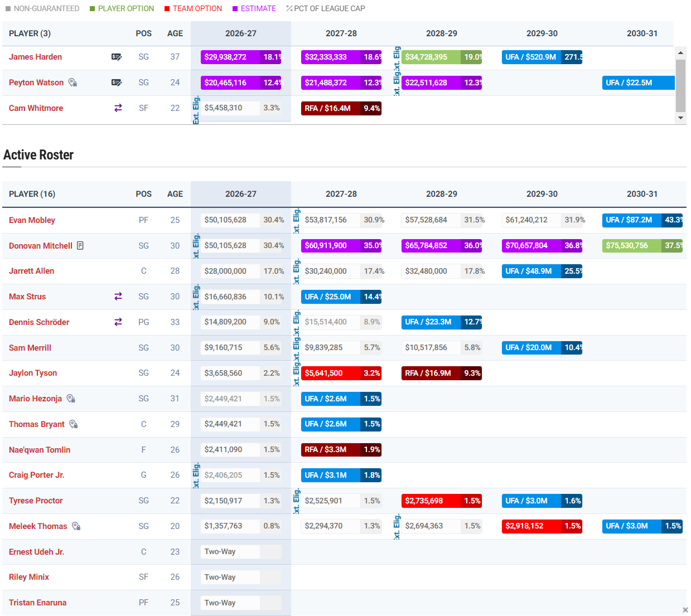The height and width of the screenshot is (616, 691).
Task: Click the green PLAYER OPTION $34,728,395 cell
Action: pyautogui.click(x=442, y=57)
